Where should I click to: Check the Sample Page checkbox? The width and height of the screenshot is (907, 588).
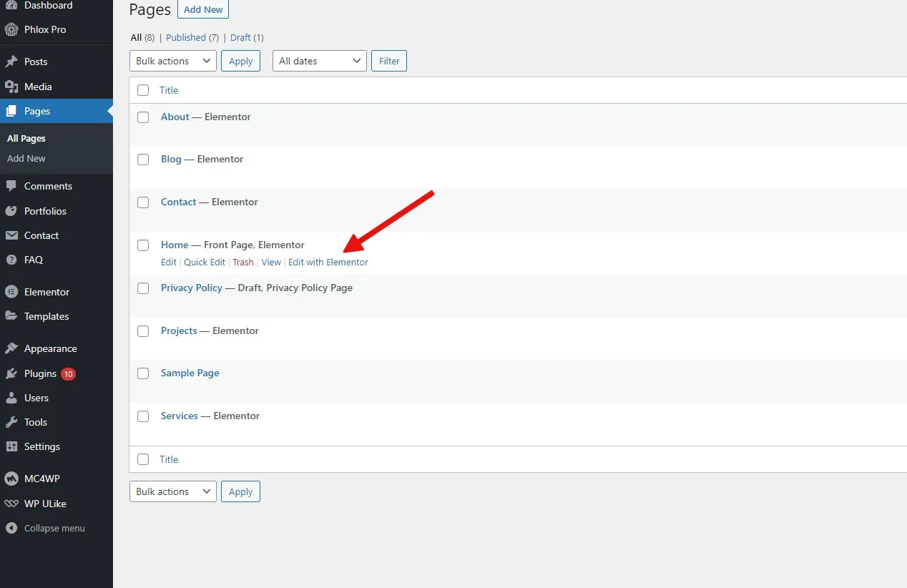click(x=143, y=373)
